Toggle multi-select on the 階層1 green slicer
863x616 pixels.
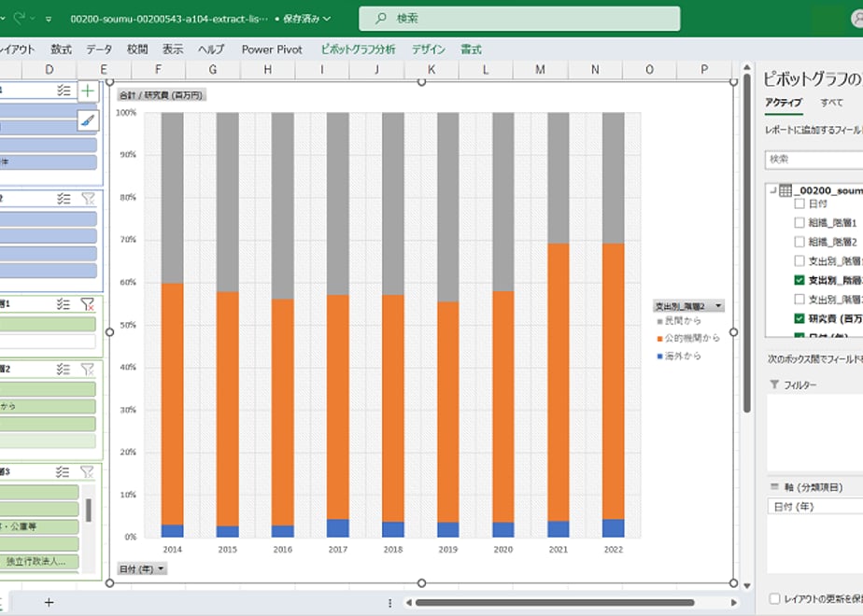[x=64, y=303]
